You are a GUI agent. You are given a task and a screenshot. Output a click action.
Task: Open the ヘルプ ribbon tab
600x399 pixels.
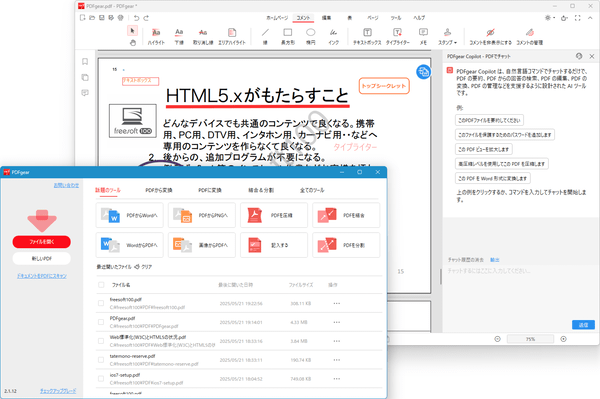click(419, 18)
